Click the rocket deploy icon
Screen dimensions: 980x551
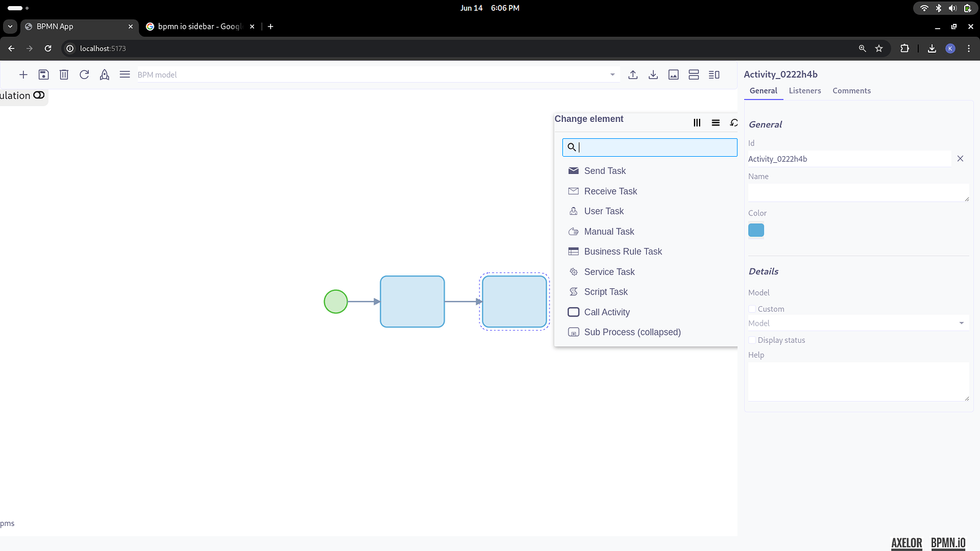tap(105, 75)
